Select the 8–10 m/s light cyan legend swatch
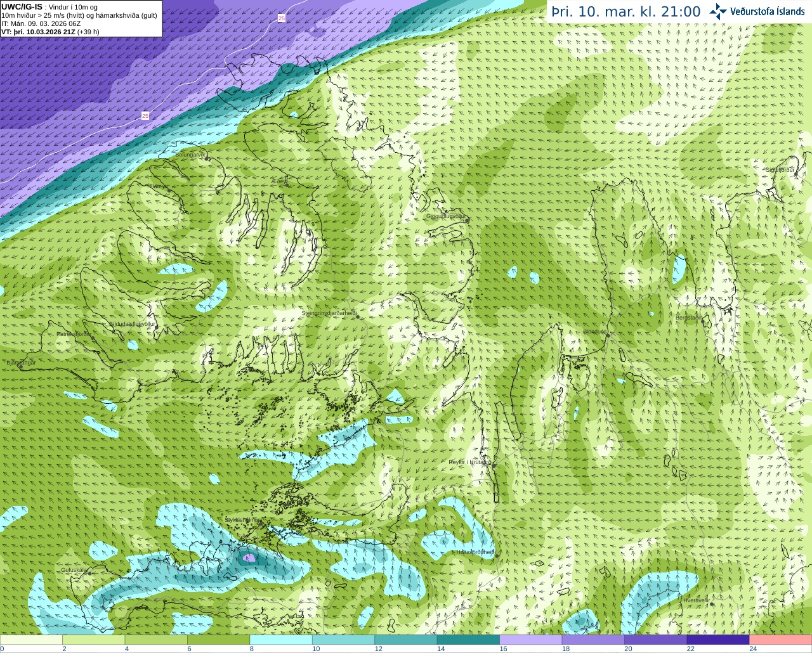 pos(281,640)
